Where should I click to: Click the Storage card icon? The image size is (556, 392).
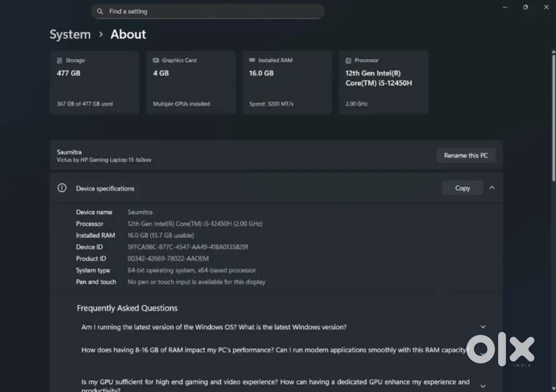[59, 61]
